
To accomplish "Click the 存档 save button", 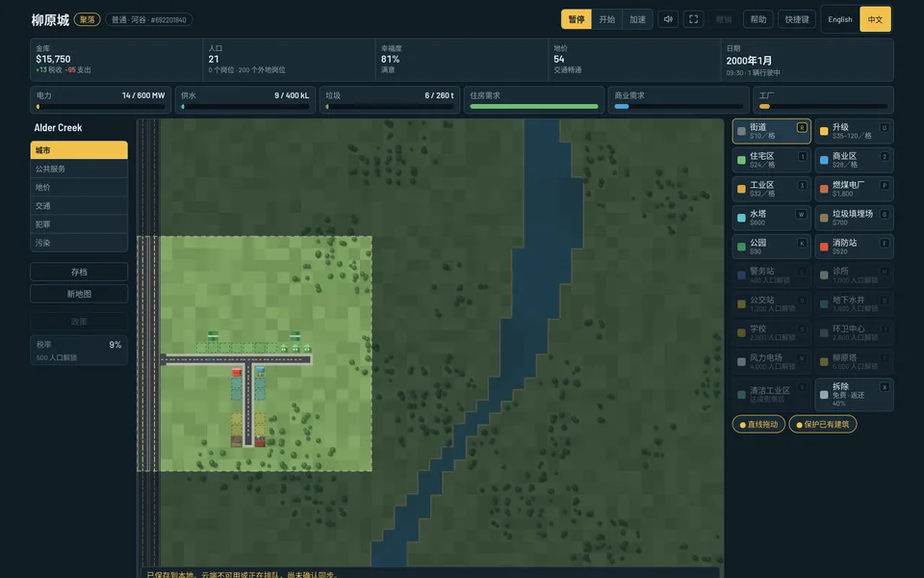I will (79, 272).
